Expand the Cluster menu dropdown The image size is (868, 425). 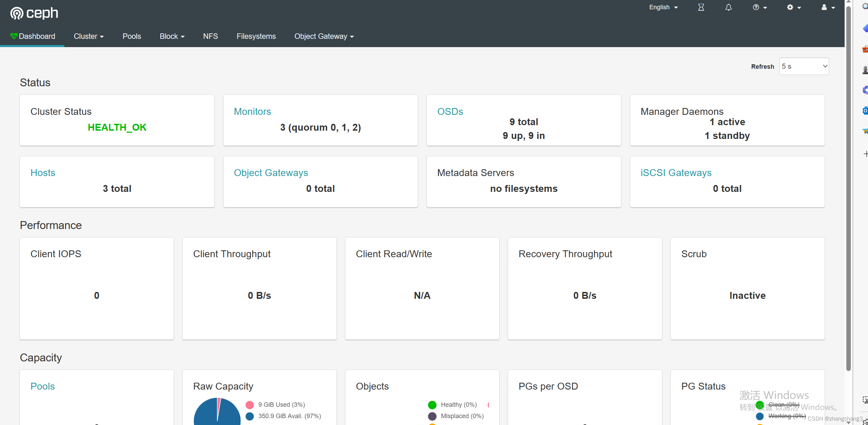tap(88, 36)
